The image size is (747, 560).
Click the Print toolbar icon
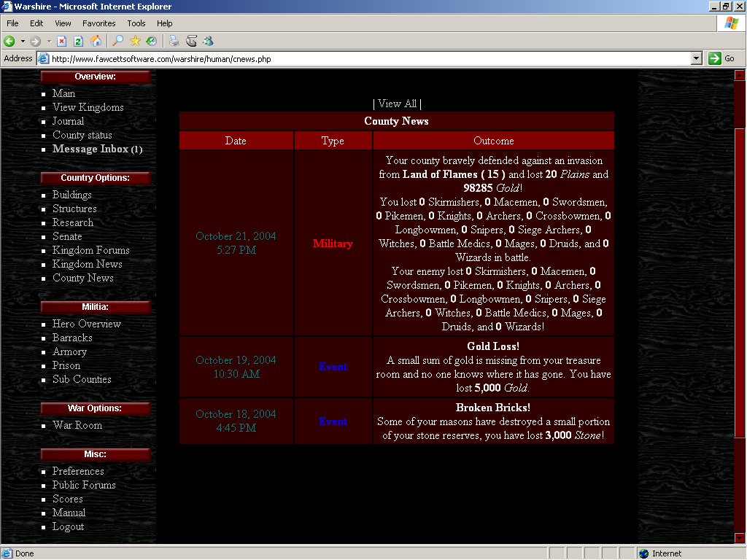174,41
